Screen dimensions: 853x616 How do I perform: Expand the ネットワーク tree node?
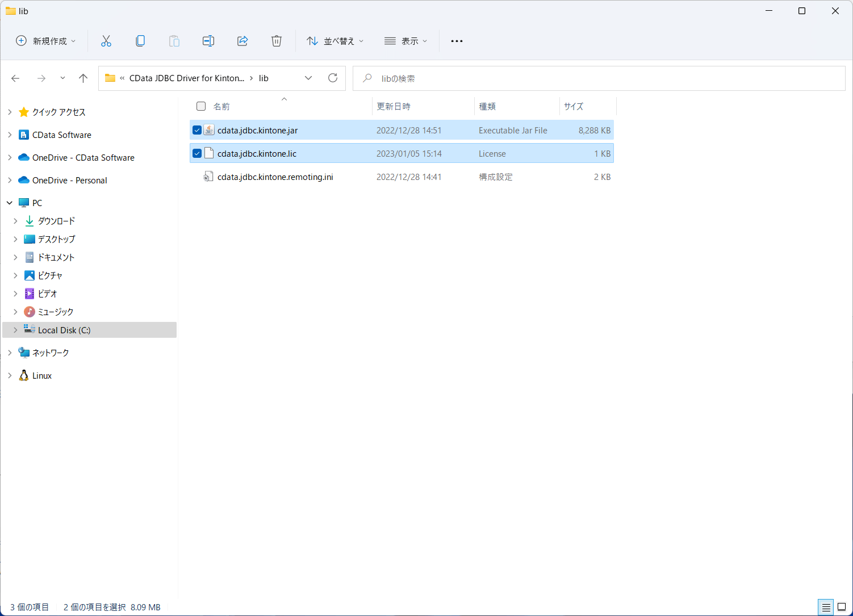tap(10, 353)
